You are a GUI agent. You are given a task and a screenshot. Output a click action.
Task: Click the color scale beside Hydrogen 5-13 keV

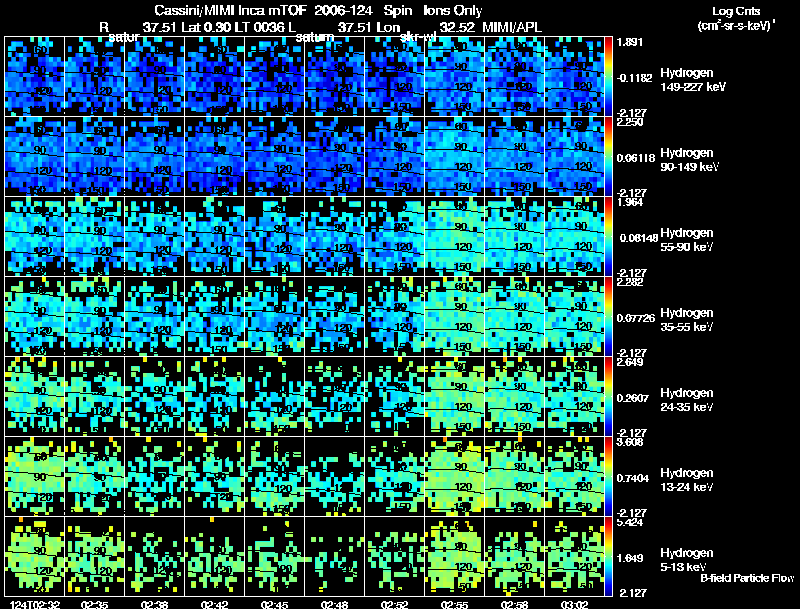pyautogui.click(x=608, y=556)
